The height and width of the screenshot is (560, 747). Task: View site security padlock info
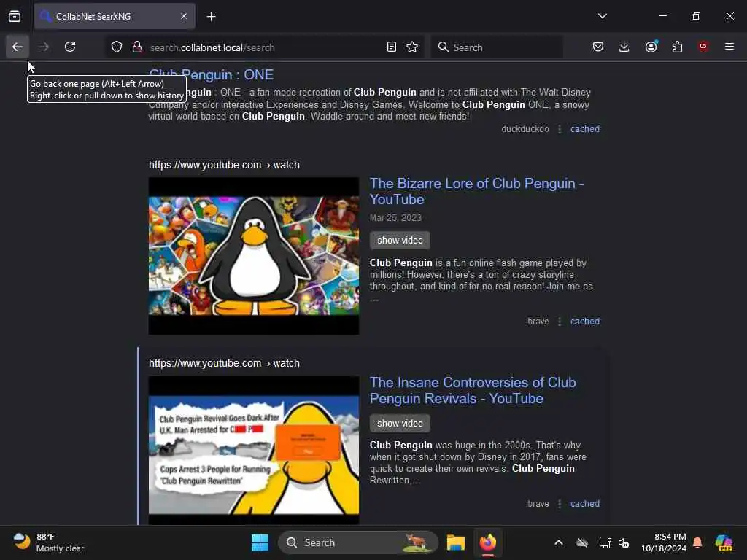(137, 47)
